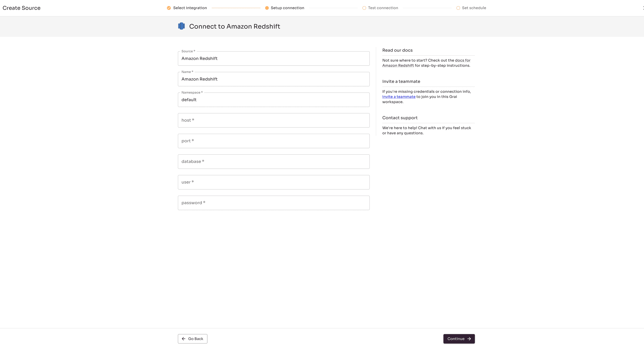Click inside the port field

coord(274,141)
